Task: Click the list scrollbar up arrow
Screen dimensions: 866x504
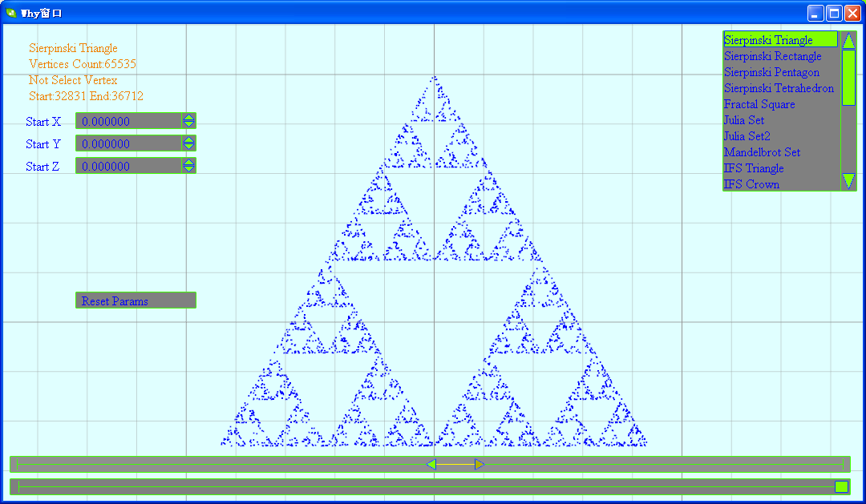Action: [x=848, y=40]
